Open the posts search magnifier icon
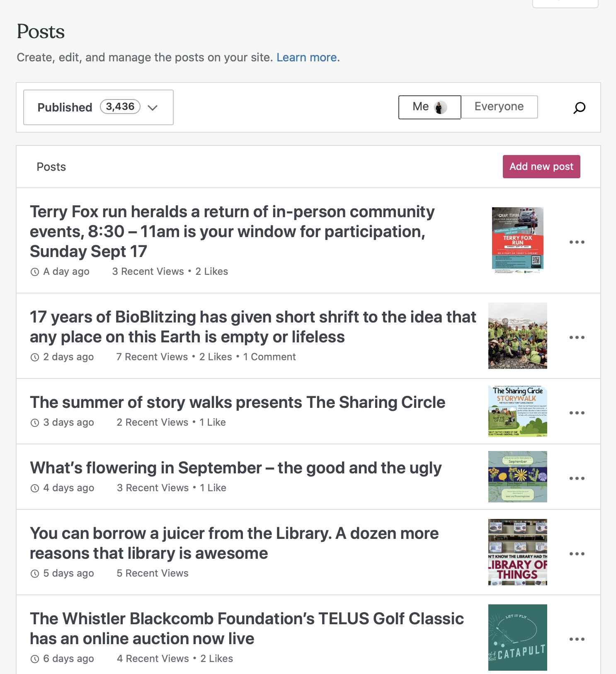Image resolution: width=616 pixels, height=674 pixels. (x=579, y=108)
